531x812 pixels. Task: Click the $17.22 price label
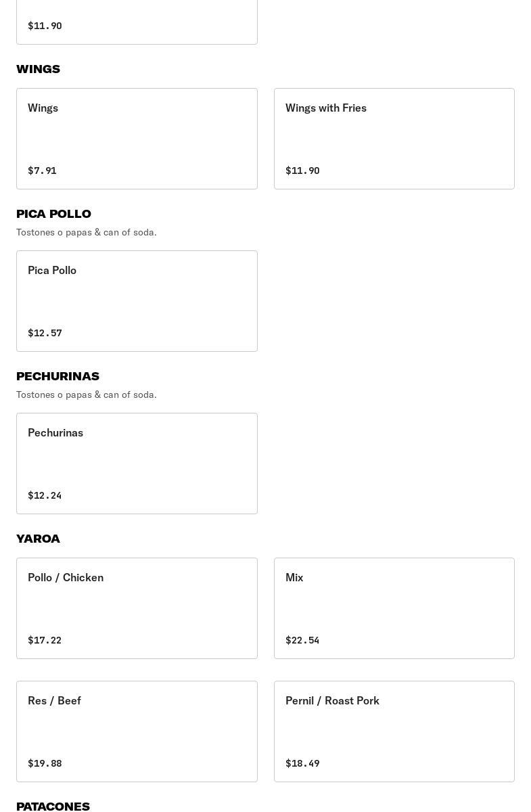(x=45, y=640)
